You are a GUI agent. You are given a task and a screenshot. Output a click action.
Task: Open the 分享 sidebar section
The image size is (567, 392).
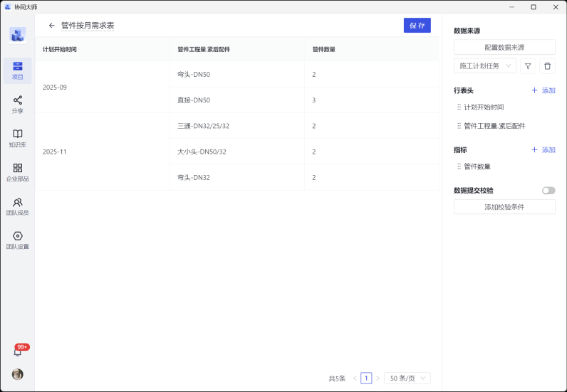tap(18, 105)
